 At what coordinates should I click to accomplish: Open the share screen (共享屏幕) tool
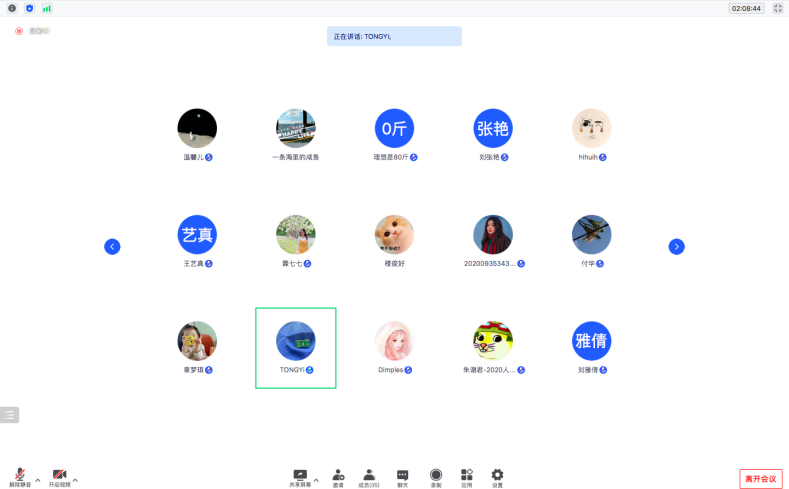tap(299, 475)
